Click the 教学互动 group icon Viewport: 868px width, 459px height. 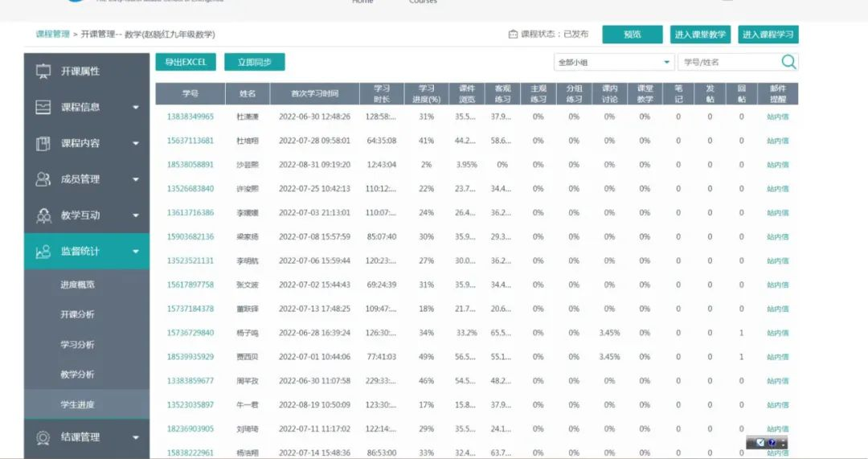(43, 215)
